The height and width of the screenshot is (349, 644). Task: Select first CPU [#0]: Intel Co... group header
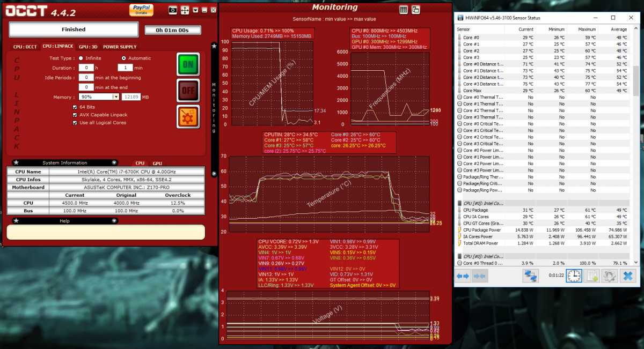(x=543, y=203)
